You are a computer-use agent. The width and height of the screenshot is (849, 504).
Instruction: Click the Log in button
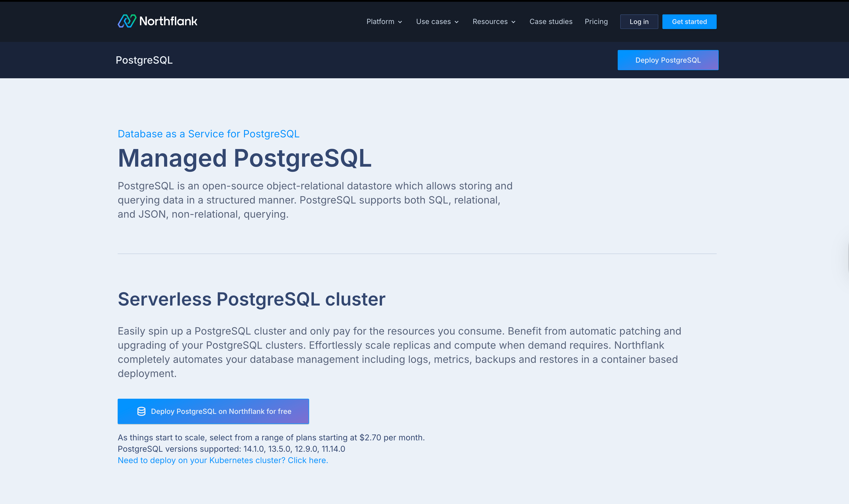click(639, 21)
